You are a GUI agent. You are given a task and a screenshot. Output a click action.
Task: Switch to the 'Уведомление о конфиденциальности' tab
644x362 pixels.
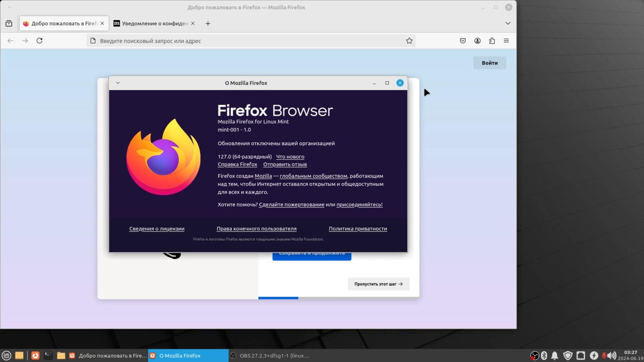pos(154,23)
